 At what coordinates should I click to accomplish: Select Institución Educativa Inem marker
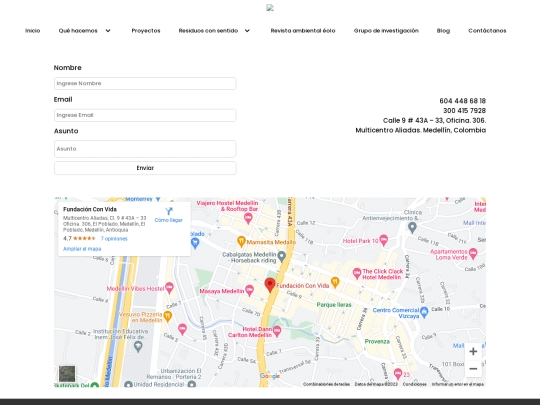(138, 346)
